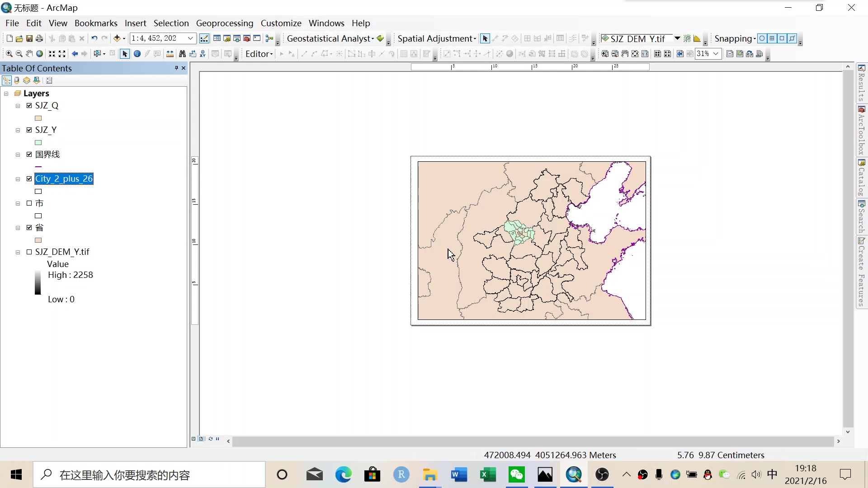Toggle visibility of SJZ_DEM_Y.tif layer
This screenshot has width=868, height=488.
click(x=28, y=251)
